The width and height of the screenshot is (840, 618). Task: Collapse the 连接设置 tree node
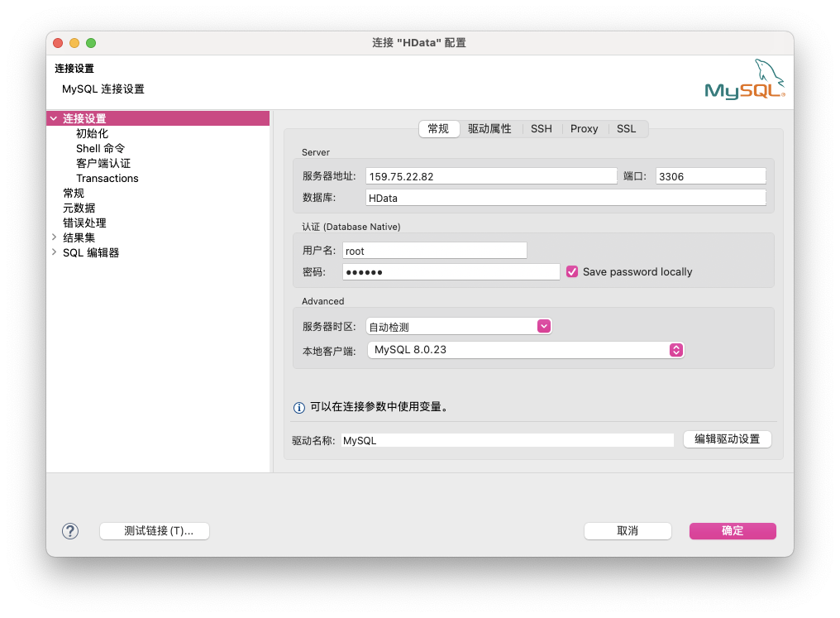point(54,118)
